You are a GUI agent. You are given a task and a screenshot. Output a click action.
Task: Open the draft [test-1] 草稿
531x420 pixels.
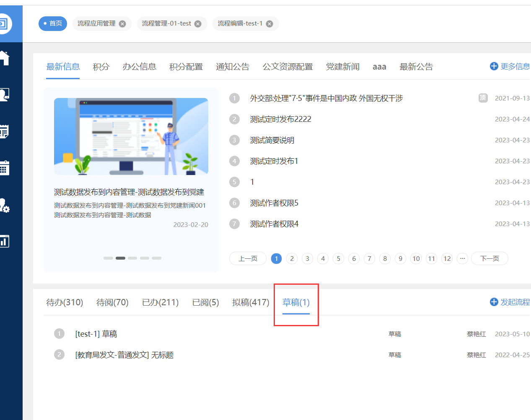[x=96, y=334]
